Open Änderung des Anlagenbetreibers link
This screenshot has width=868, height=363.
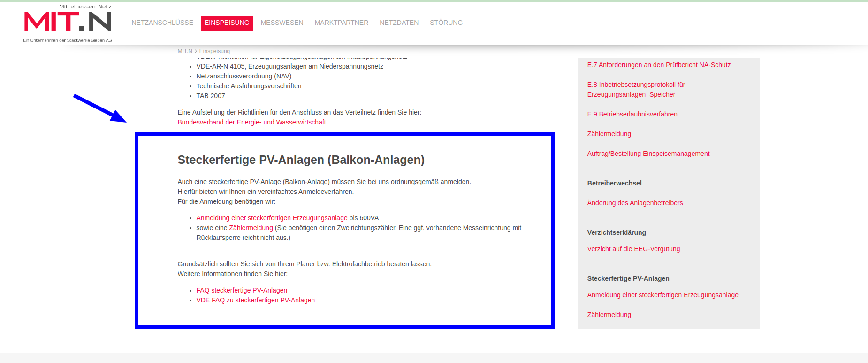[x=635, y=203]
